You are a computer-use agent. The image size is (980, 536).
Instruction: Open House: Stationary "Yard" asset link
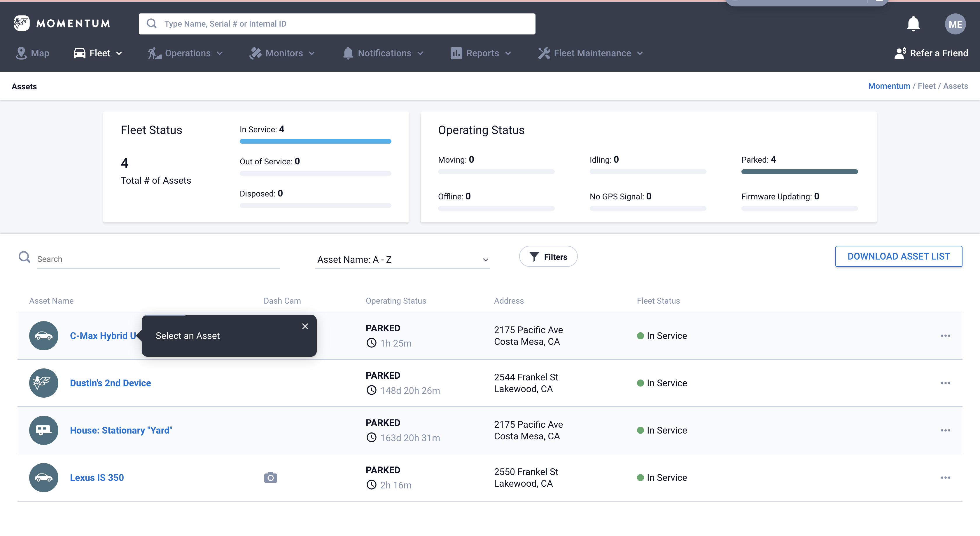(x=121, y=430)
